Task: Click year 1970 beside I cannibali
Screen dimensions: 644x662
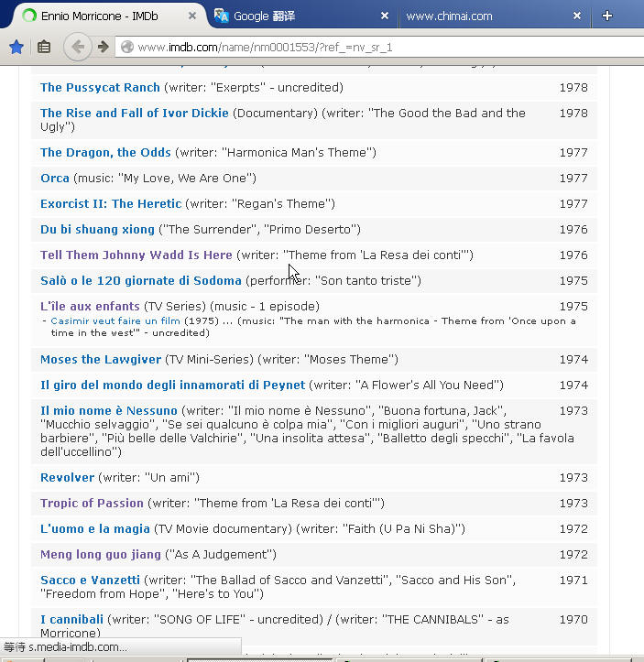Action: (x=573, y=620)
